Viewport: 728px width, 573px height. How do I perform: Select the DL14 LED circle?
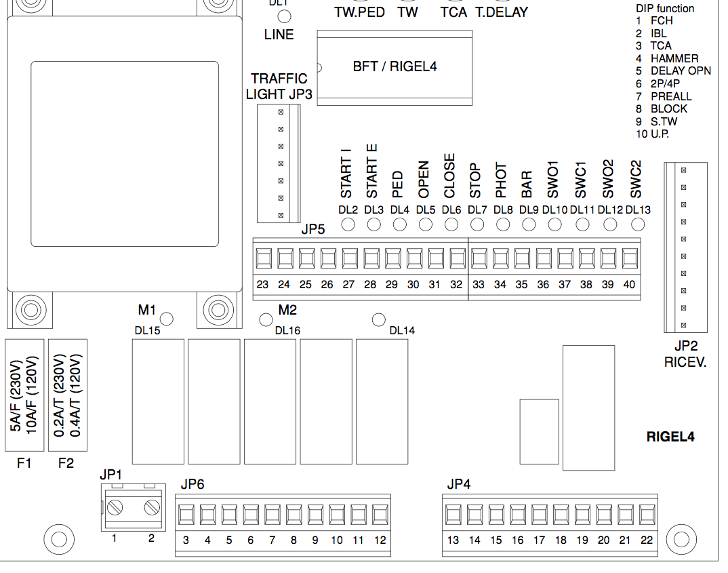379,319
